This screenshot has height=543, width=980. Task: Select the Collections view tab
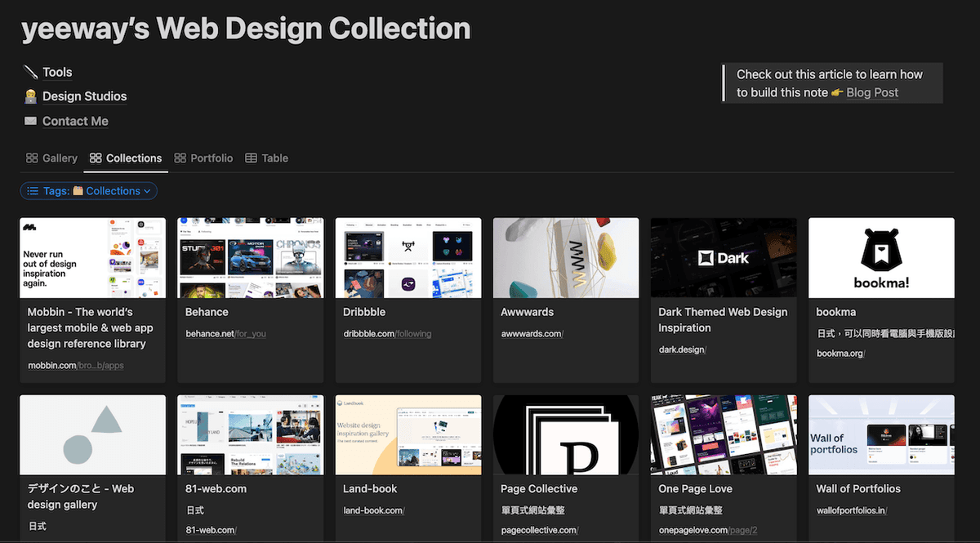click(126, 158)
